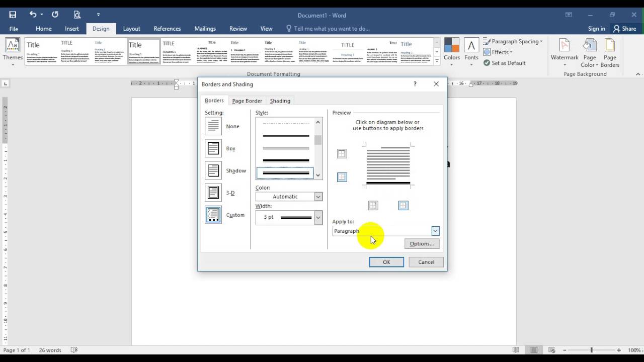The height and width of the screenshot is (362, 644).
Task: Open Ribbon Display Options
Action: (569, 15)
